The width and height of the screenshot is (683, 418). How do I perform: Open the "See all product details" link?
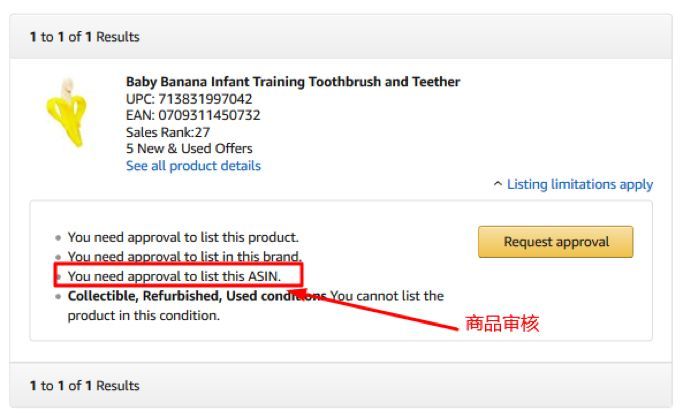pyautogui.click(x=193, y=166)
